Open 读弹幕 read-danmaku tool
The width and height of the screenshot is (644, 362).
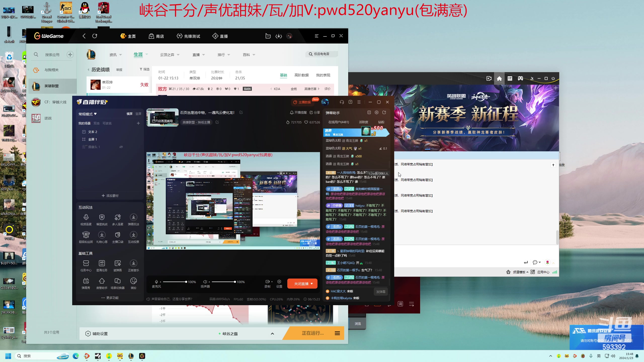(x=117, y=265)
